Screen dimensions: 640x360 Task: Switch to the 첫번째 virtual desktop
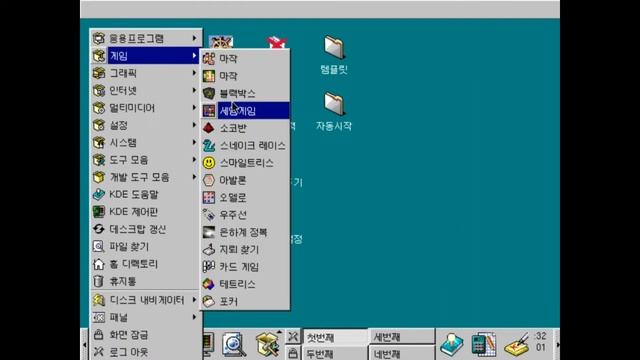click(x=336, y=337)
